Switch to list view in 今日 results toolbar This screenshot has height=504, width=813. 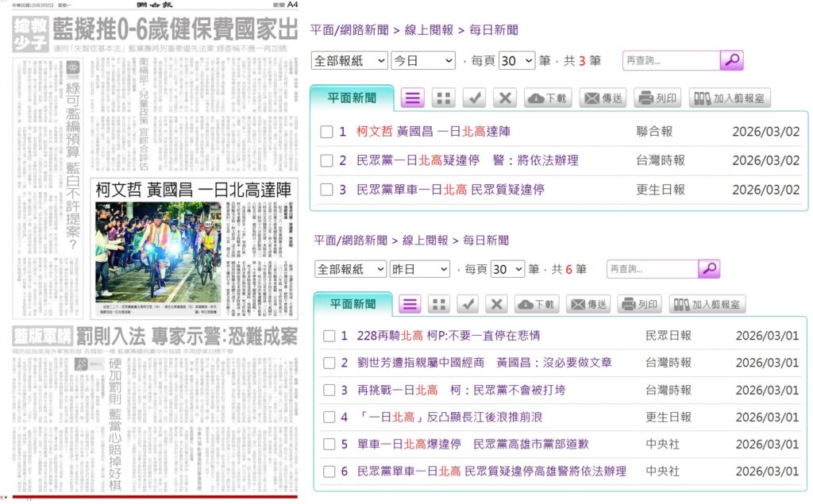click(x=411, y=98)
